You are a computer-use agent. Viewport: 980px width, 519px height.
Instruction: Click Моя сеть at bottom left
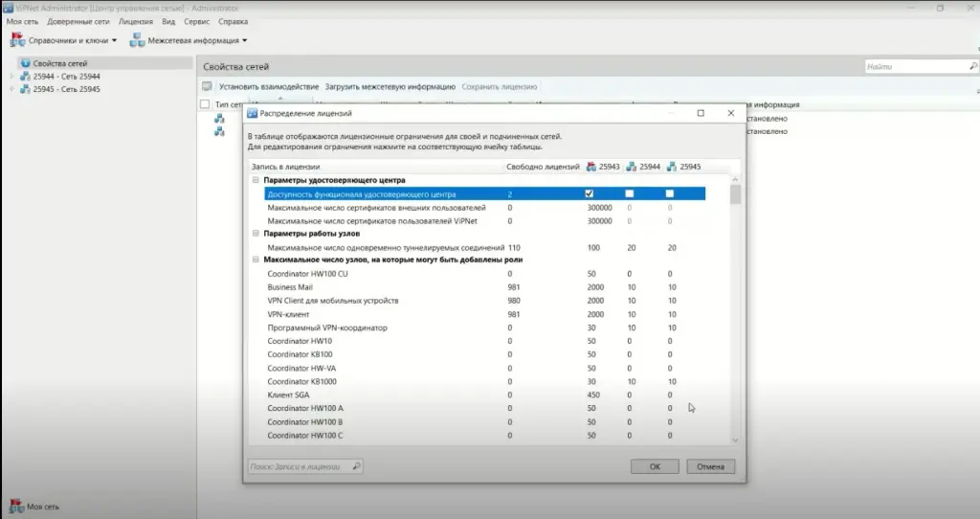point(34,507)
